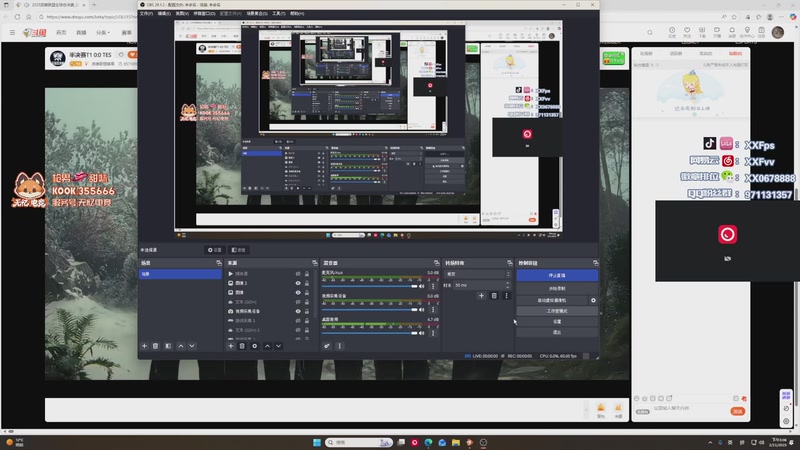Screen dimensions: 800x450
Task: Undock the Scene Transitions panel via float icon
Action: coord(509,263)
